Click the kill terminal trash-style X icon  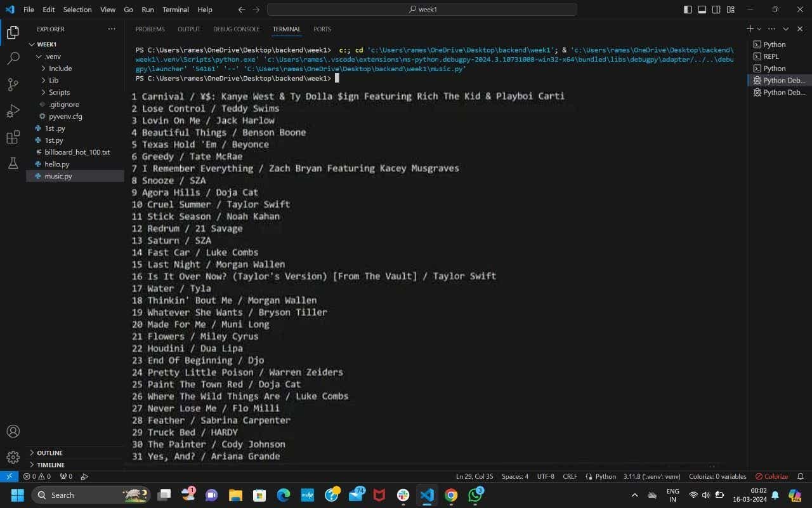click(801, 29)
